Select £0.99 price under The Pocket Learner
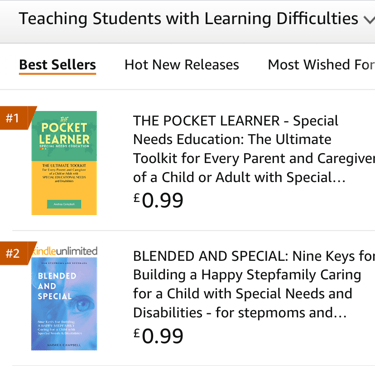The height and width of the screenshot is (366, 375). point(158,200)
